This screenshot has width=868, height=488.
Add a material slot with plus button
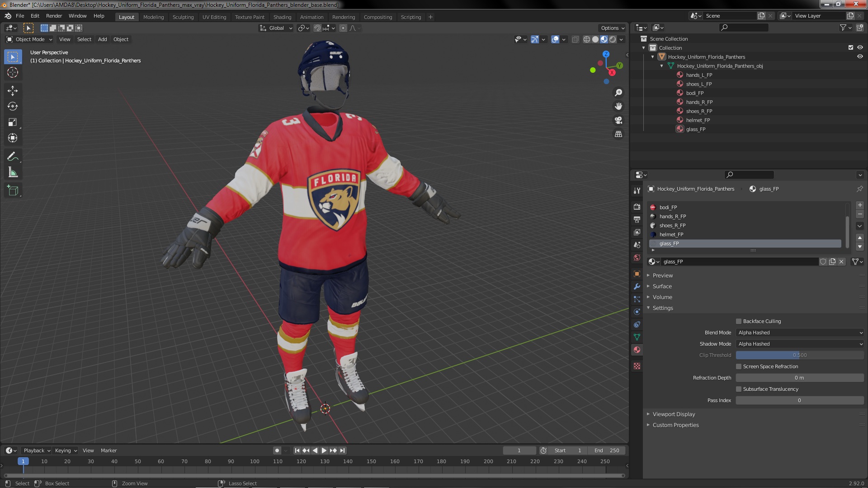click(x=859, y=205)
